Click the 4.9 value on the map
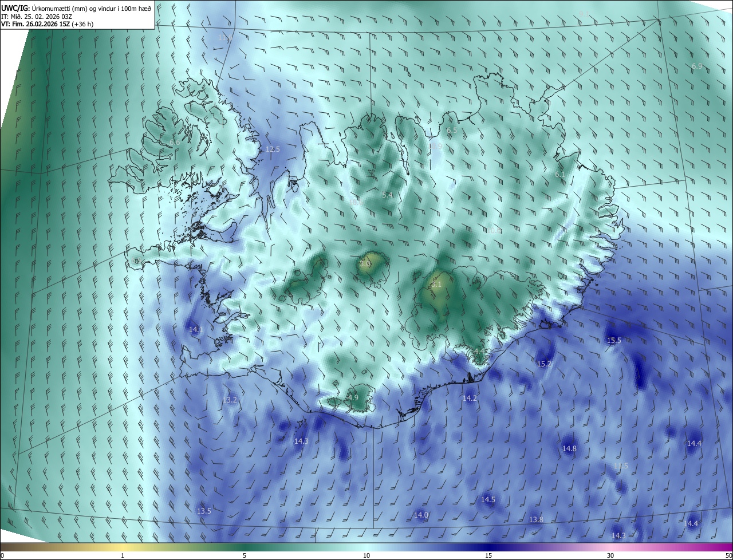Viewport: 733px width, 560px height. coord(353,397)
